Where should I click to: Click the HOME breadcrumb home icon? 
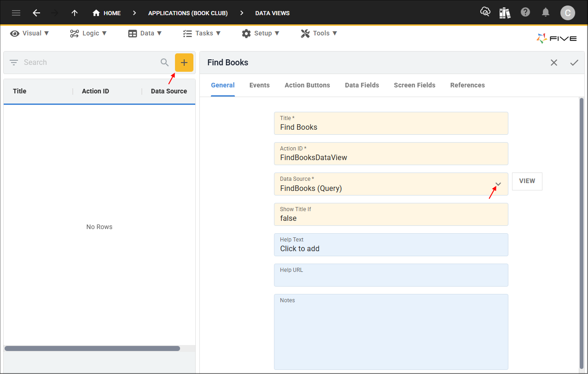(97, 13)
